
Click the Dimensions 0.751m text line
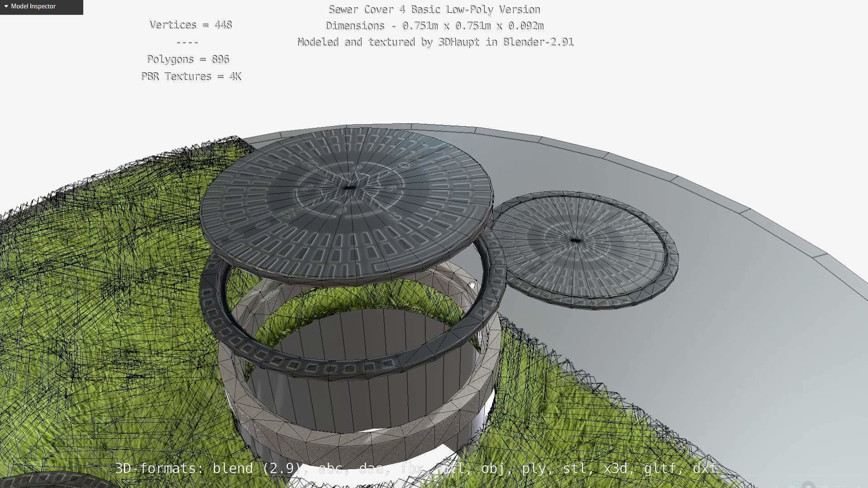434,26
